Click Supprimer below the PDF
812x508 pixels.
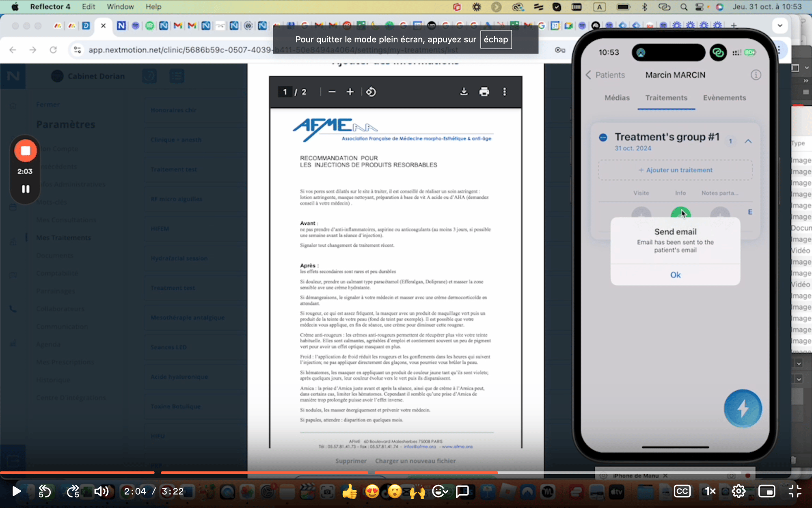point(351,460)
